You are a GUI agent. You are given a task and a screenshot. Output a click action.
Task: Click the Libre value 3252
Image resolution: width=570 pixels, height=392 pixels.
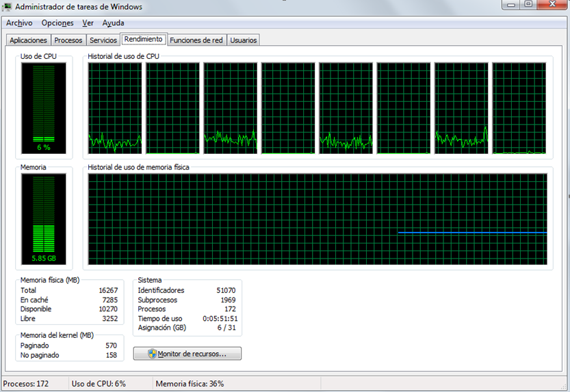109,318
